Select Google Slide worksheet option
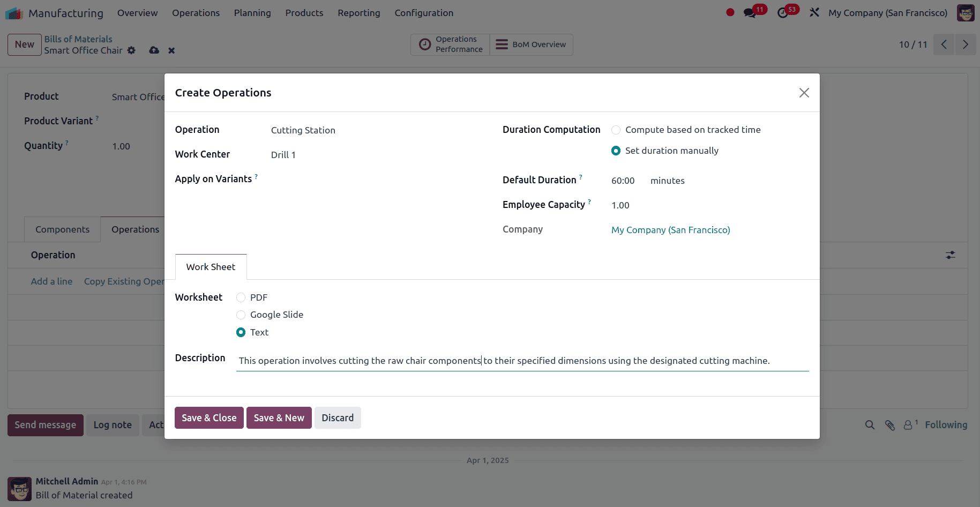980x507 pixels. click(241, 315)
